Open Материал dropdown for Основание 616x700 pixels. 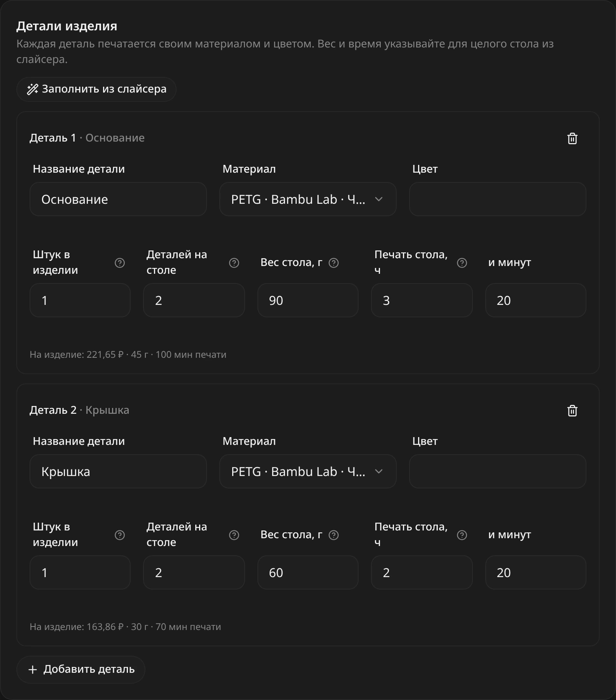tap(308, 199)
